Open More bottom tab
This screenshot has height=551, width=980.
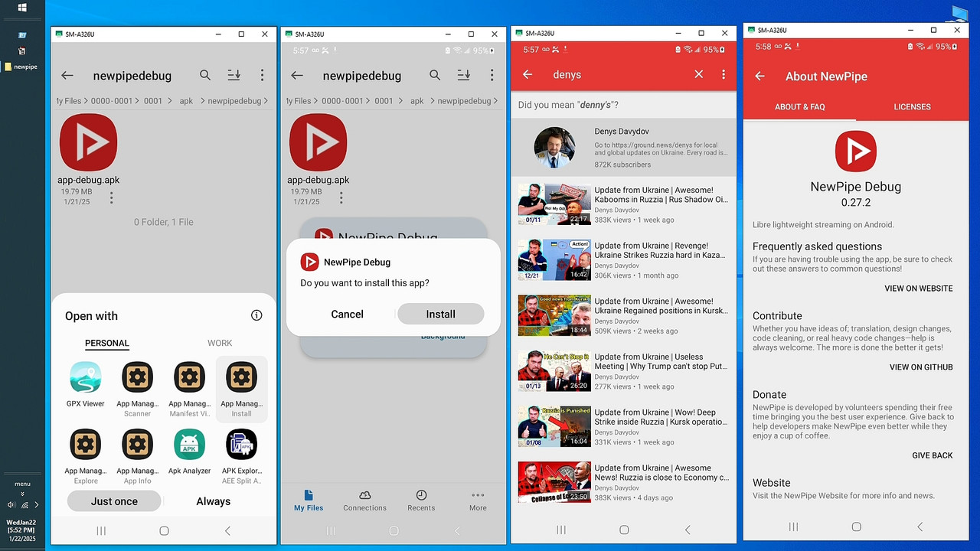point(478,500)
